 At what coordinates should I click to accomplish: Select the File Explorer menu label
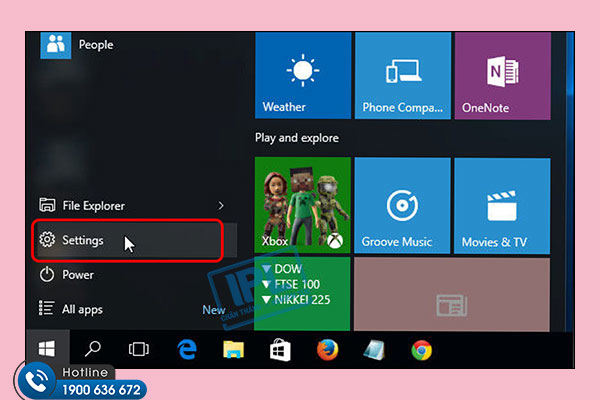pyautogui.click(x=93, y=206)
